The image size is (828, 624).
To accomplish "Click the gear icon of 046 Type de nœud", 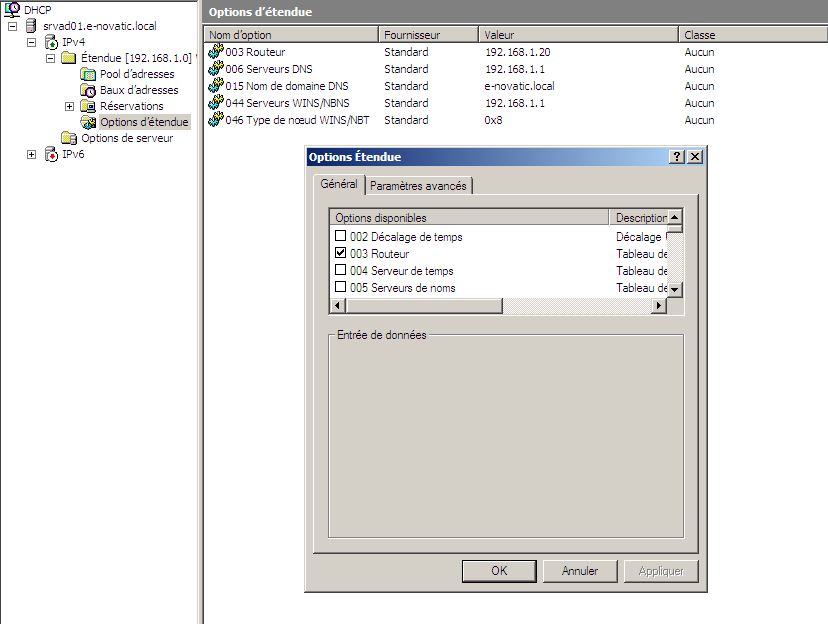I will [215, 119].
